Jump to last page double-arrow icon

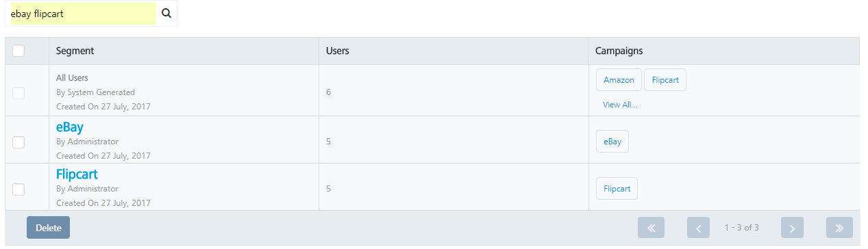point(839,228)
